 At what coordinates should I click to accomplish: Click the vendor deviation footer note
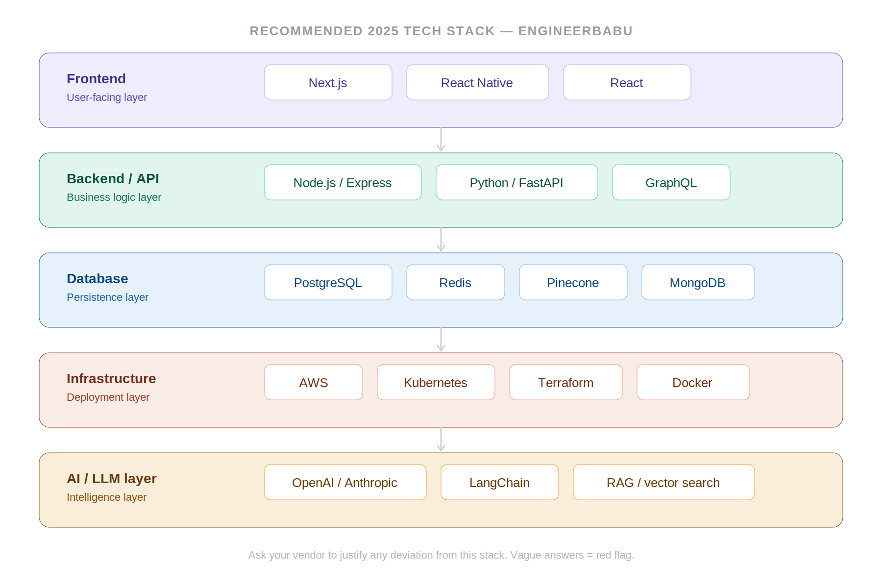(441, 555)
